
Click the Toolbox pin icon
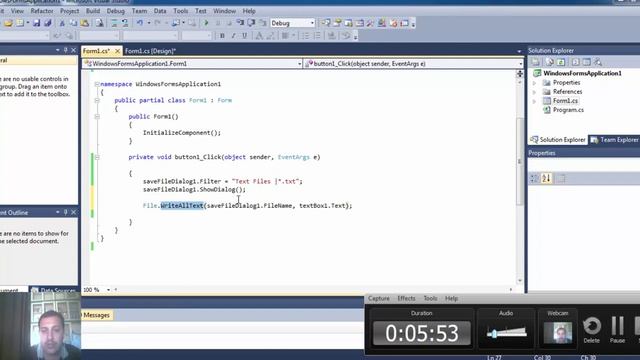65,50
